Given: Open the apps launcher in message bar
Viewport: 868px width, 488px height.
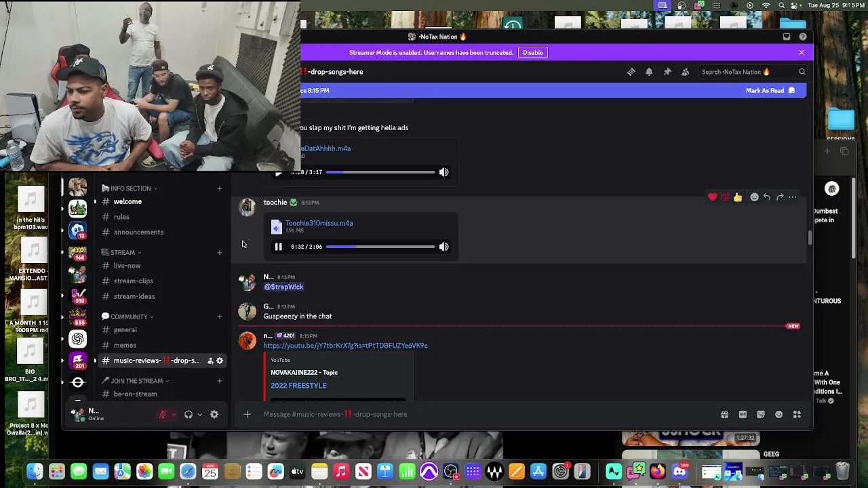Looking at the screenshot, I should point(797,414).
